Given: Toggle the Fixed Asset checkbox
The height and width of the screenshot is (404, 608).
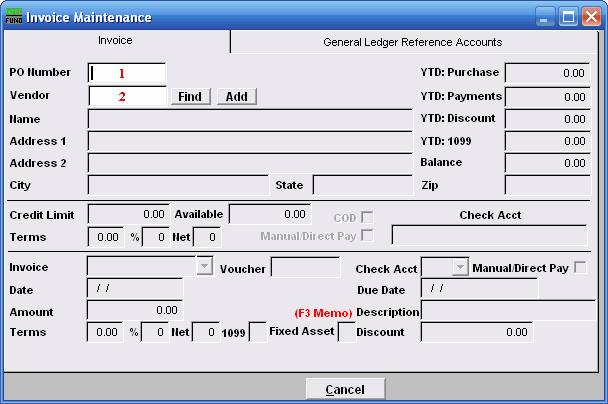Looking at the screenshot, I should [x=347, y=332].
